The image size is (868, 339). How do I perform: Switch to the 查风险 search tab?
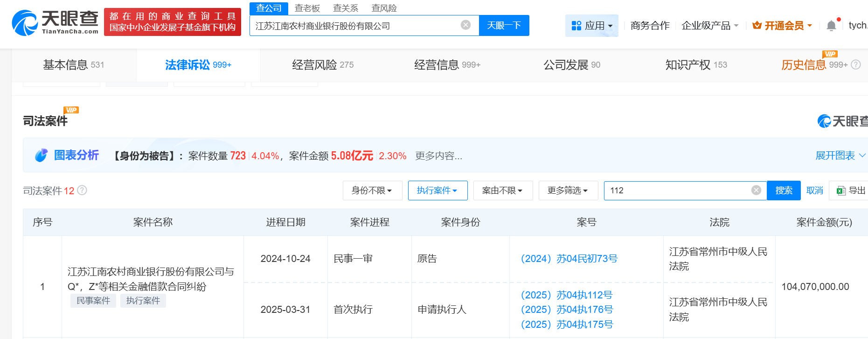pos(384,8)
